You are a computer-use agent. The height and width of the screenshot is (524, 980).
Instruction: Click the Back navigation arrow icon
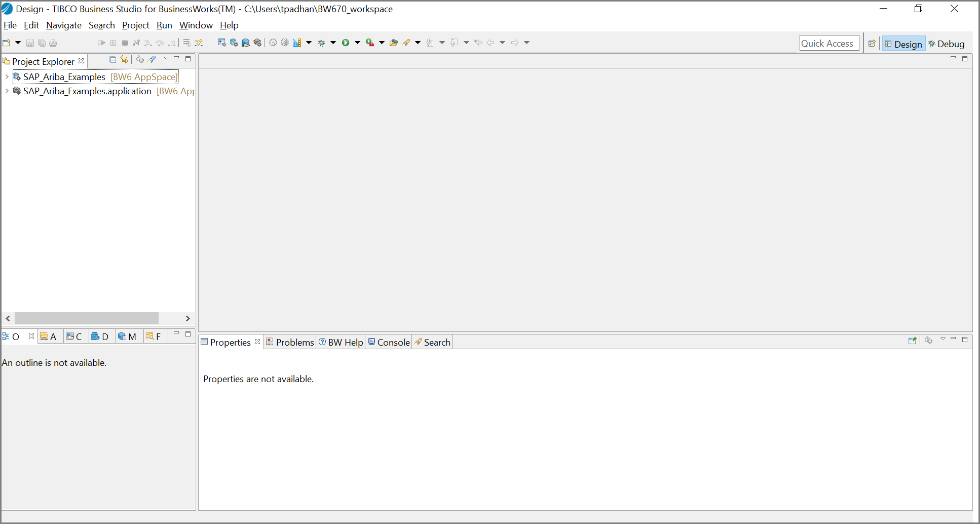click(x=491, y=43)
